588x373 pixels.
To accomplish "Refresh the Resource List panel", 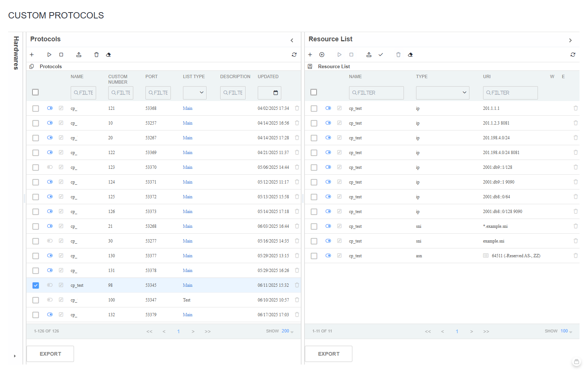I will pos(573,55).
